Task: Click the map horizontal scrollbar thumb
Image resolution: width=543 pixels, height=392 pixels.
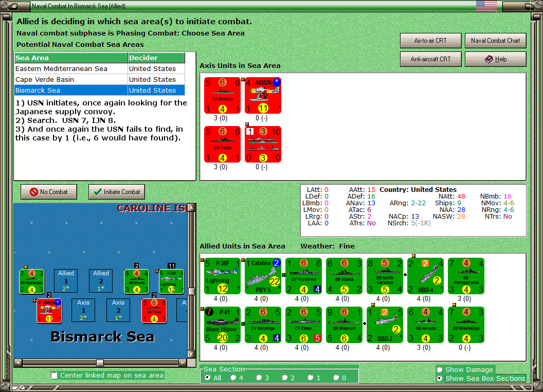Action: pos(100,363)
